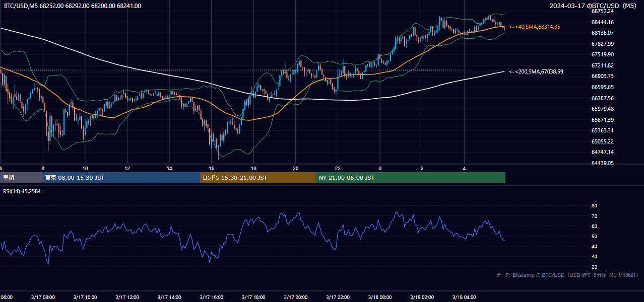Screen dimensions: 644x302
Task: Click the 3/17 08:00 time label
Action: pyautogui.click(x=43, y=297)
